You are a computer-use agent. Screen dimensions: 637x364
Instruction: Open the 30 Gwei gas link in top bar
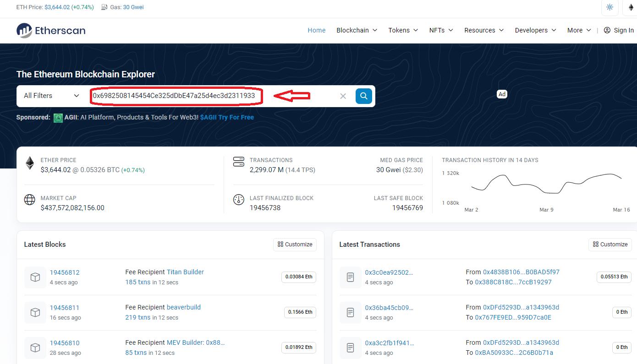click(133, 7)
